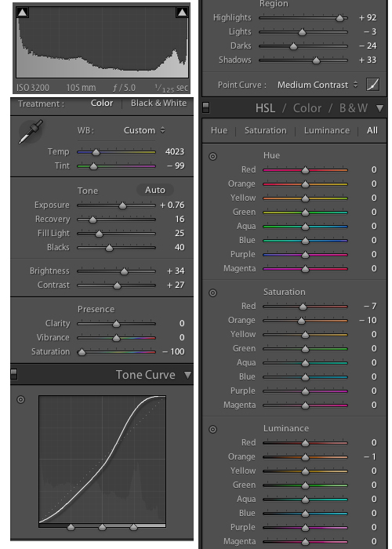Image resolution: width=392 pixels, height=549 pixels.
Task: Activate Saturation targeted adjustment tool
Action: coord(212,293)
